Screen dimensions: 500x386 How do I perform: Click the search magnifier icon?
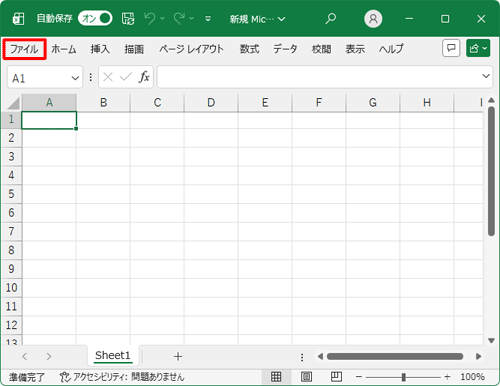(x=330, y=19)
